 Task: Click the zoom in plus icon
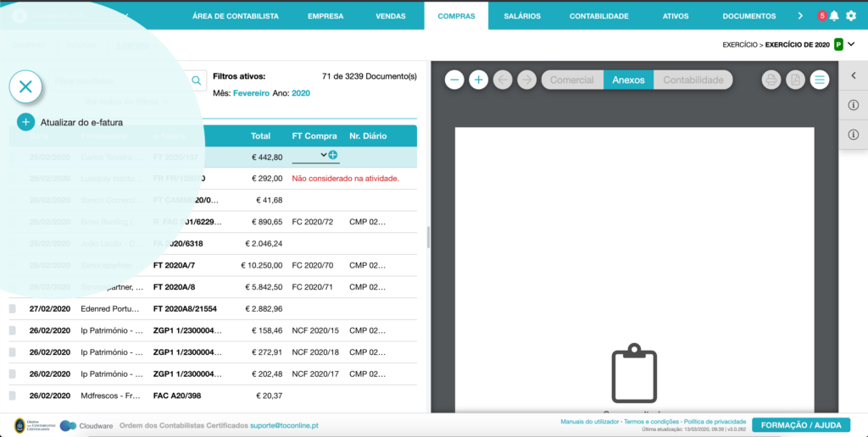click(478, 80)
